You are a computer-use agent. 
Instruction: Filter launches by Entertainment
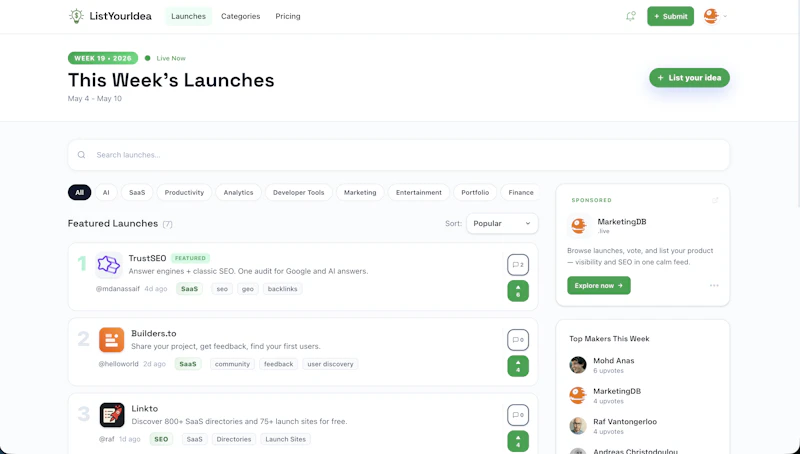click(419, 192)
